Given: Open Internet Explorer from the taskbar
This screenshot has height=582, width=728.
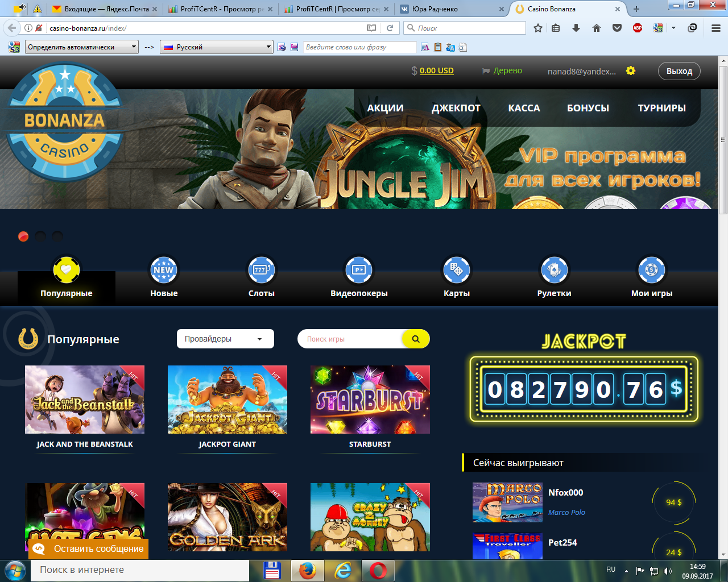Looking at the screenshot, I should pyautogui.click(x=343, y=570).
